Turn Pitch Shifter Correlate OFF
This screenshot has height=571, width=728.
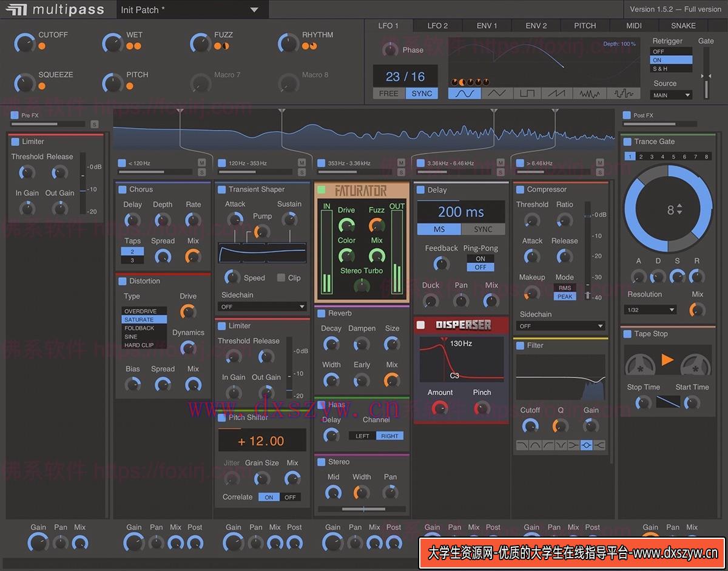click(290, 497)
